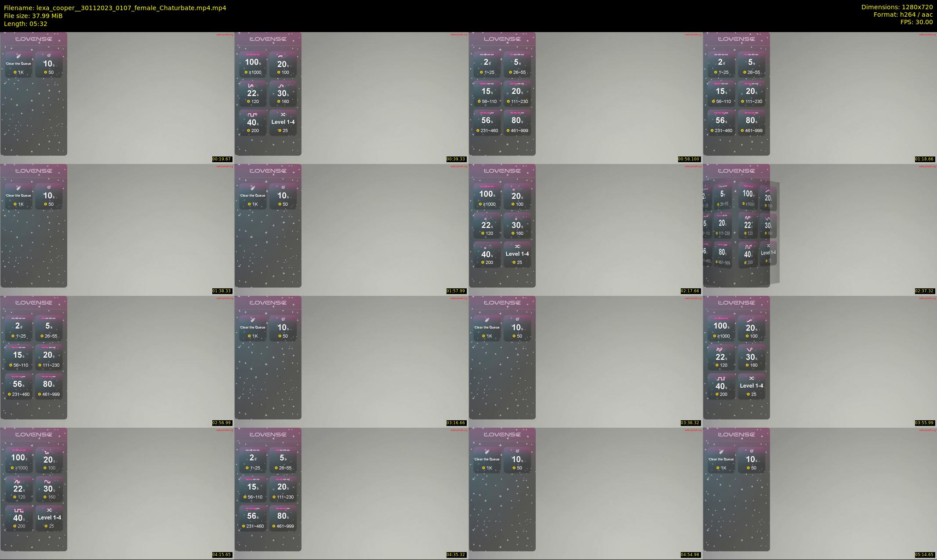Click the 100s ≥1000 tile in 00:39.33 frame
This screenshot has width=937, height=560.
click(x=253, y=64)
